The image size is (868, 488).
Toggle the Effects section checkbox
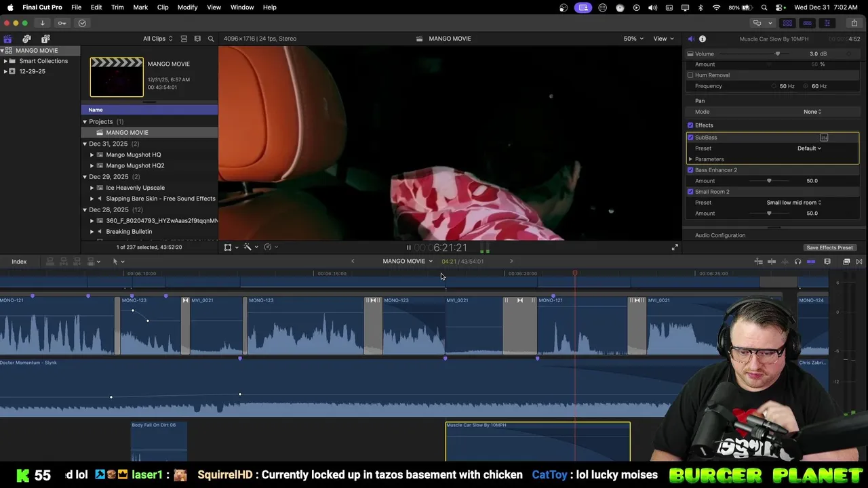pyautogui.click(x=690, y=125)
